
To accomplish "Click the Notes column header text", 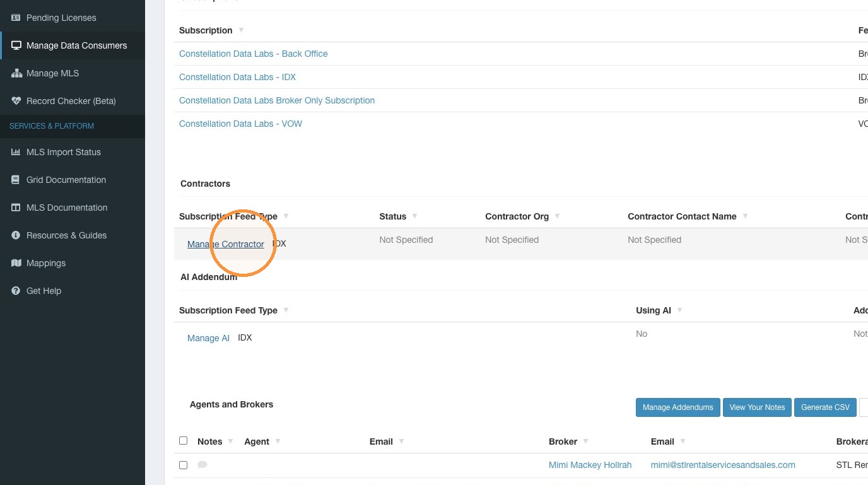I will pyautogui.click(x=209, y=441).
